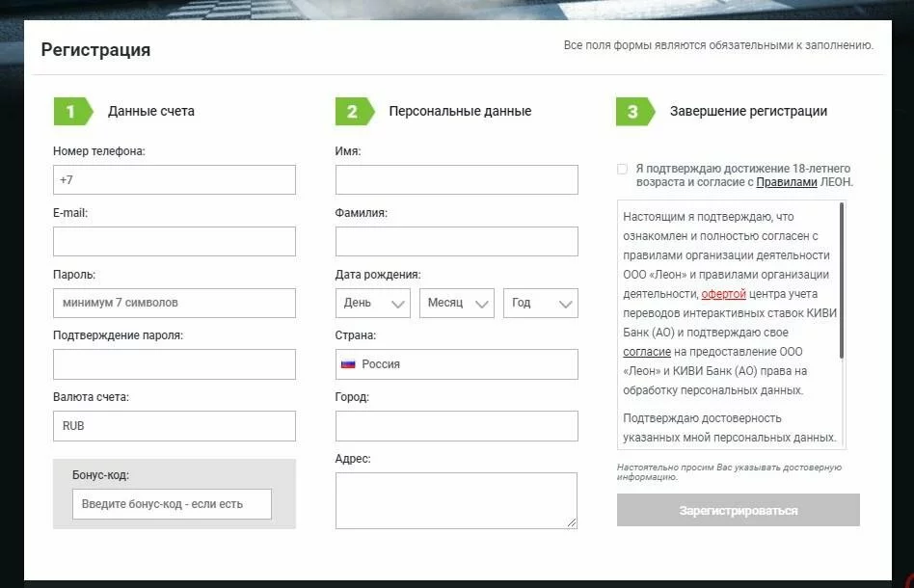Tick the 18-year age confirmation checkbox
The height and width of the screenshot is (588, 914).
[x=623, y=169]
